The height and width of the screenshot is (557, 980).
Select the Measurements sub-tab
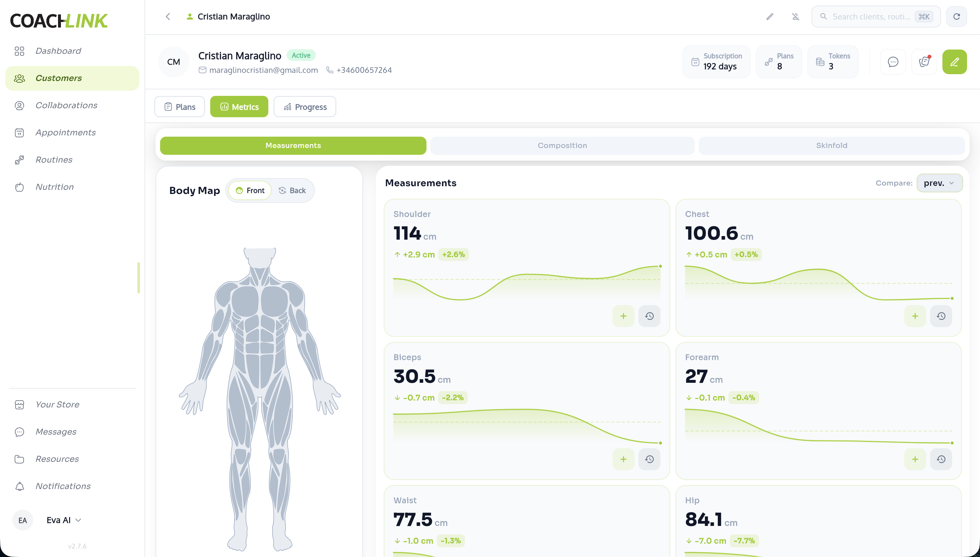coord(293,145)
